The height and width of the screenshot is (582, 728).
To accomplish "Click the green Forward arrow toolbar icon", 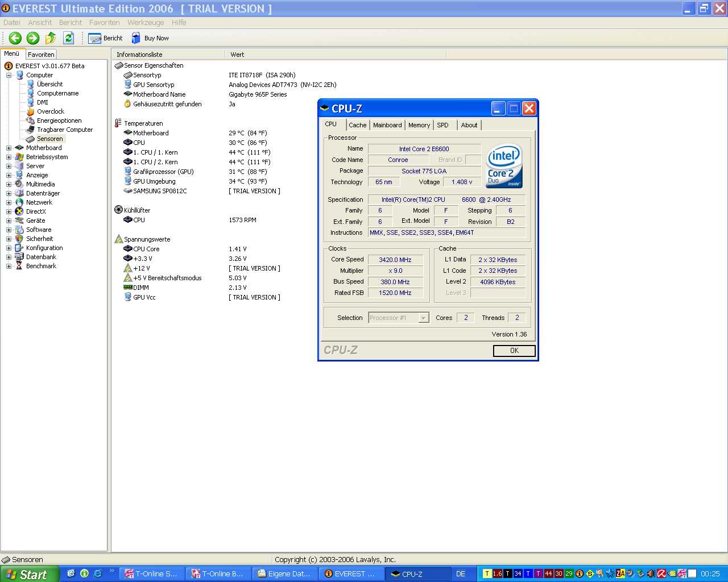I will (x=33, y=38).
